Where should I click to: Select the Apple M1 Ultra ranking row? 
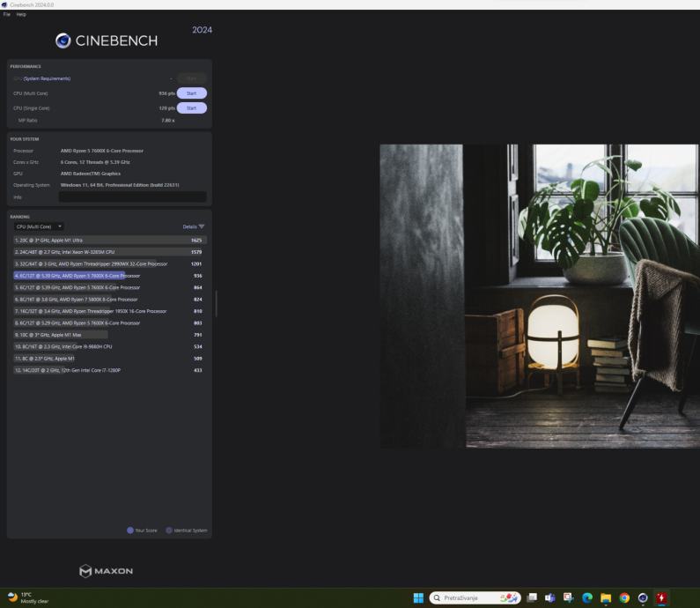110,241
